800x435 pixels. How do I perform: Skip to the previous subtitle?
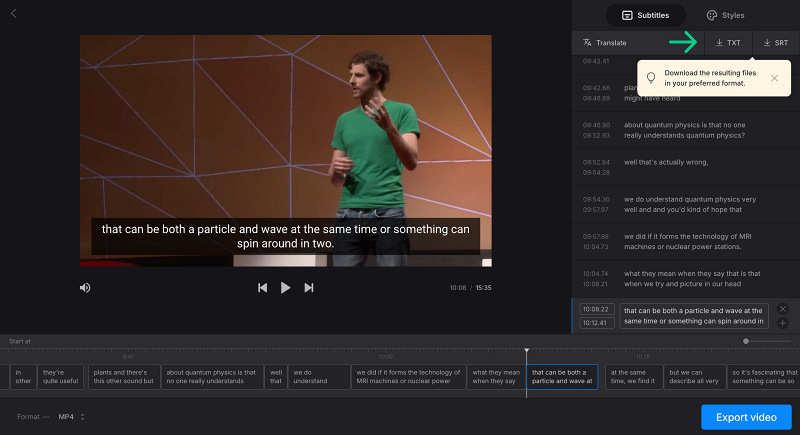click(262, 288)
